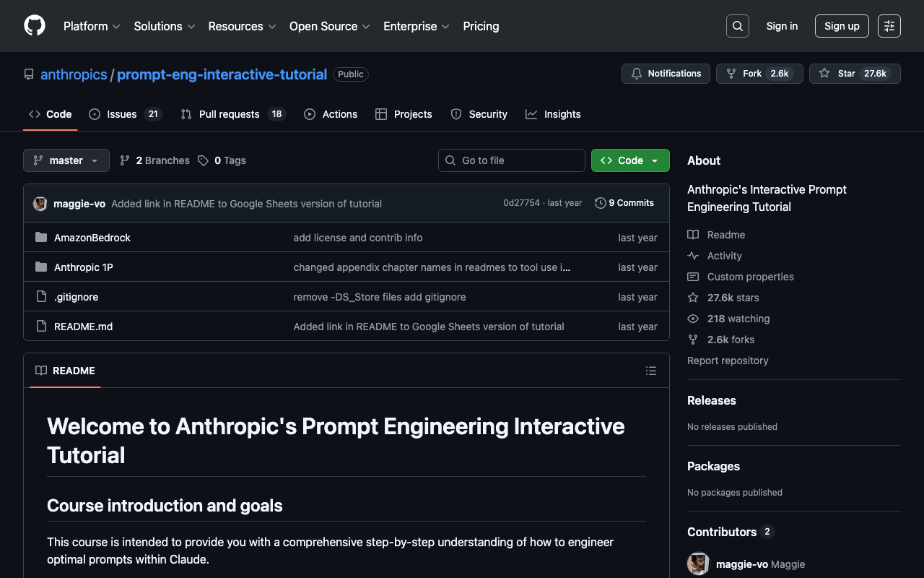
Task: View the 2 Branches link
Action: point(155,160)
